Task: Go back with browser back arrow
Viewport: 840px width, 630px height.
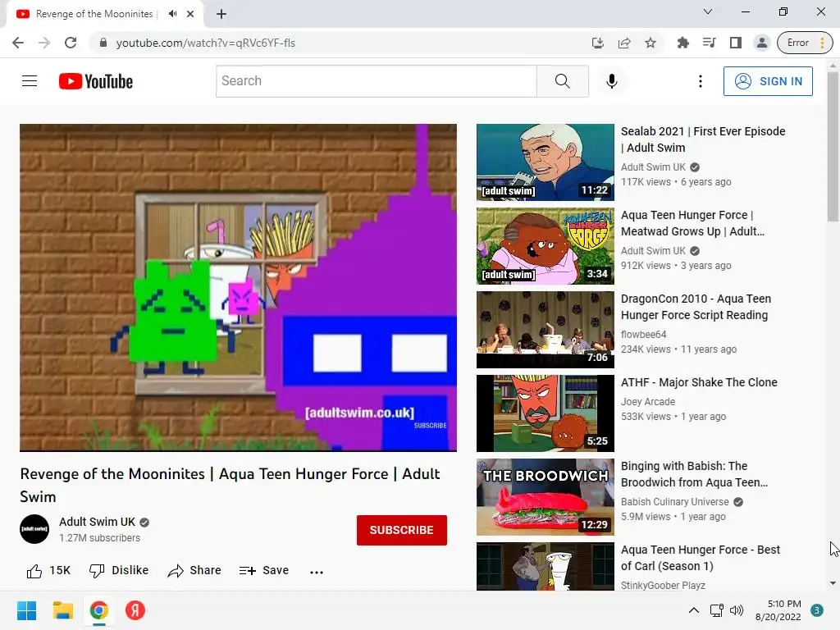Action: (18, 43)
